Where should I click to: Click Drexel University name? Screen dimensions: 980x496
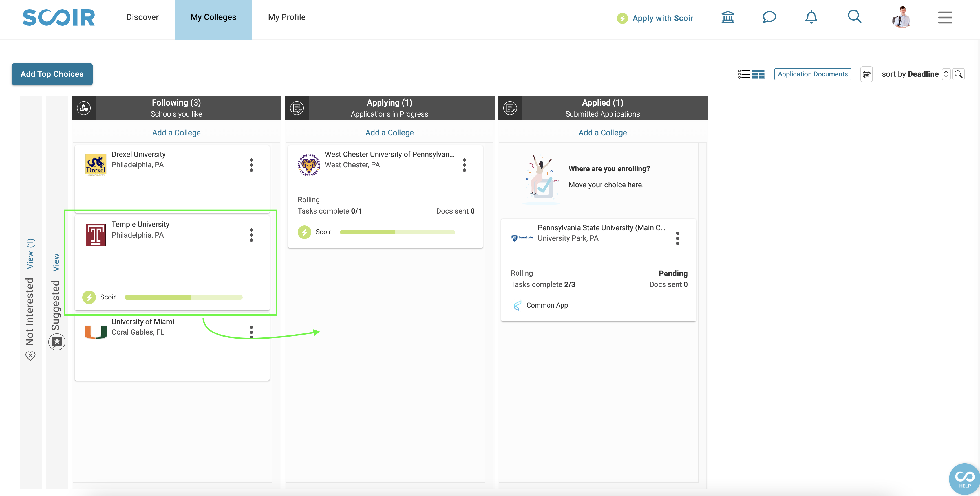138,154
